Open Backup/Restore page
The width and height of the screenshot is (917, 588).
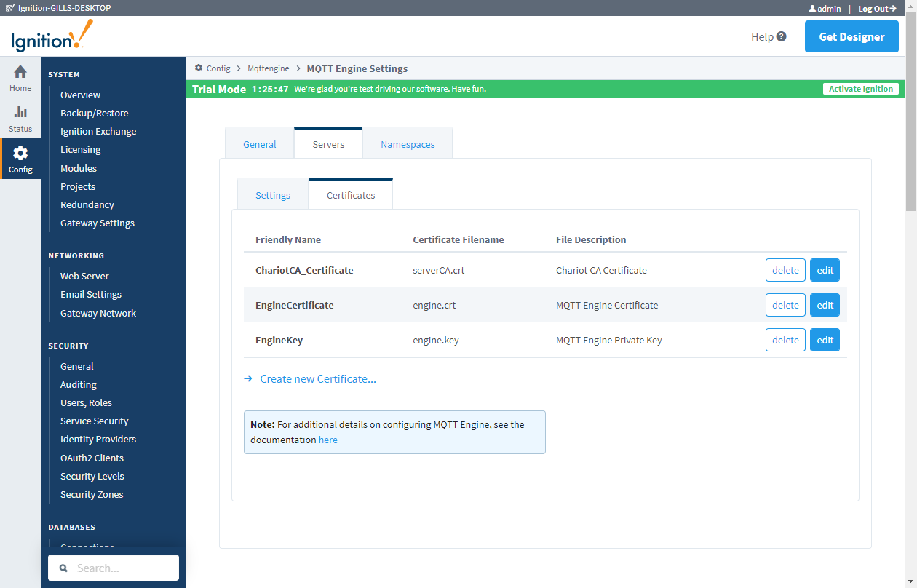tap(95, 113)
